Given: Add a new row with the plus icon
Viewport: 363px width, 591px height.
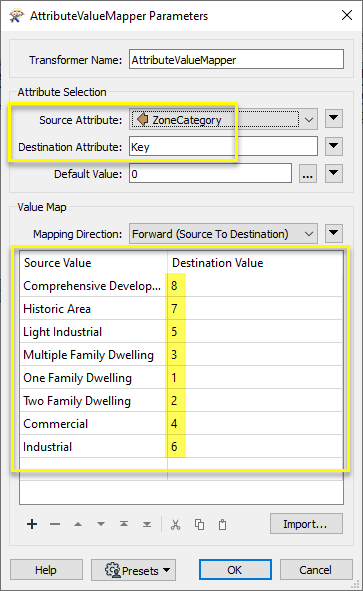Looking at the screenshot, I should 32,524.
